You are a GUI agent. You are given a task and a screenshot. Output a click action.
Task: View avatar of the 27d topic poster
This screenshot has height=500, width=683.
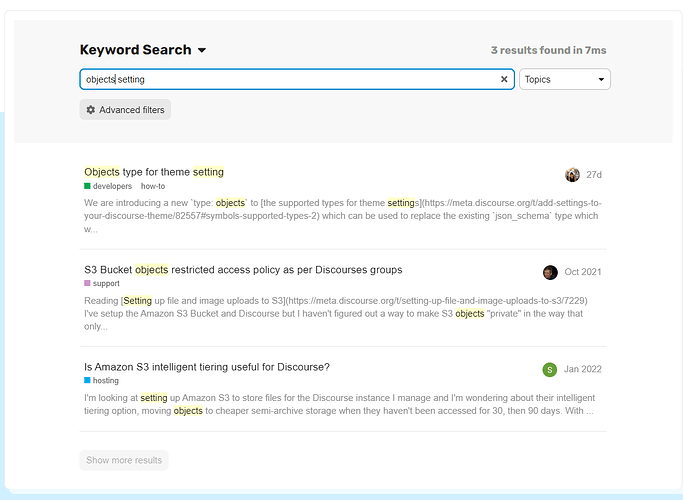coord(572,175)
